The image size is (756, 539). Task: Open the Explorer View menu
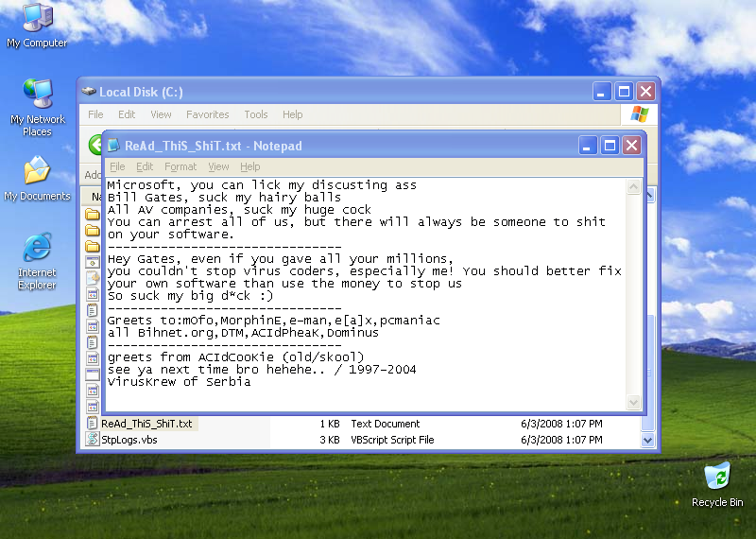pyautogui.click(x=161, y=114)
